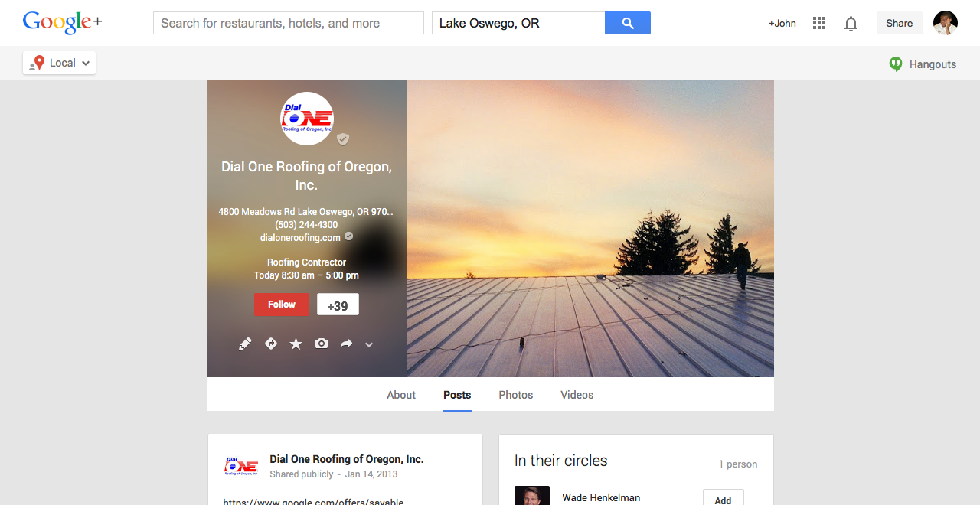Viewport: 980px width, 505px height.
Task: Focus the restaurants and hotels search field
Action: (x=289, y=23)
